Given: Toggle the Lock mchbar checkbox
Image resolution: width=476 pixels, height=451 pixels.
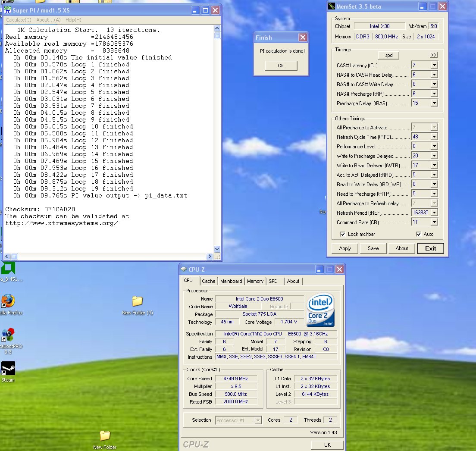Looking at the screenshot, I should pyautogui.click(x=343, y=234).
